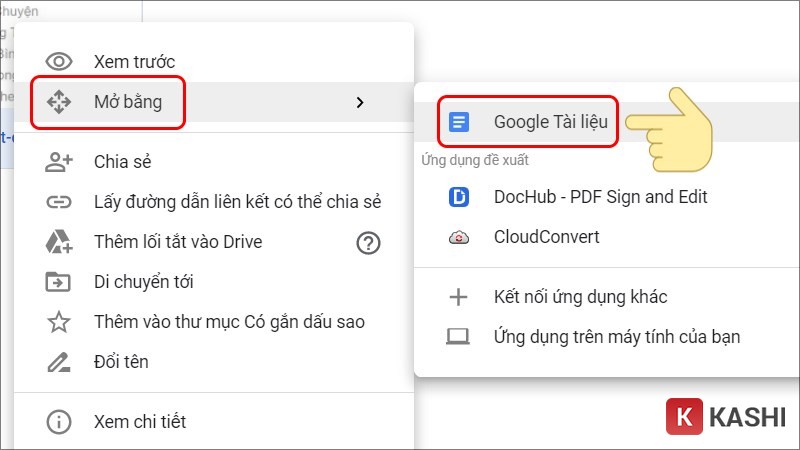This screenshot has width=800, height=450.
Task: Choose Kết nối ứng dụng khác
Action: pyautogui.click(x=607, y=297)
